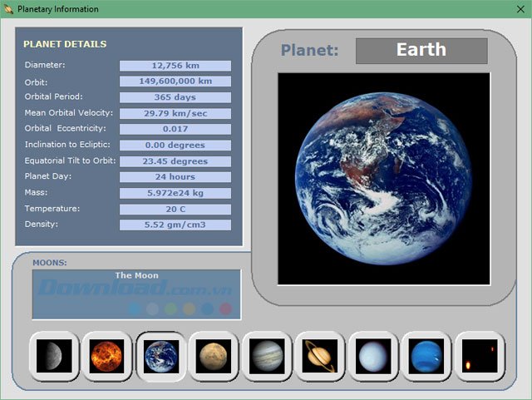
Task: Click the Temperature value 20 C
Action: click(x=175, y=210)
